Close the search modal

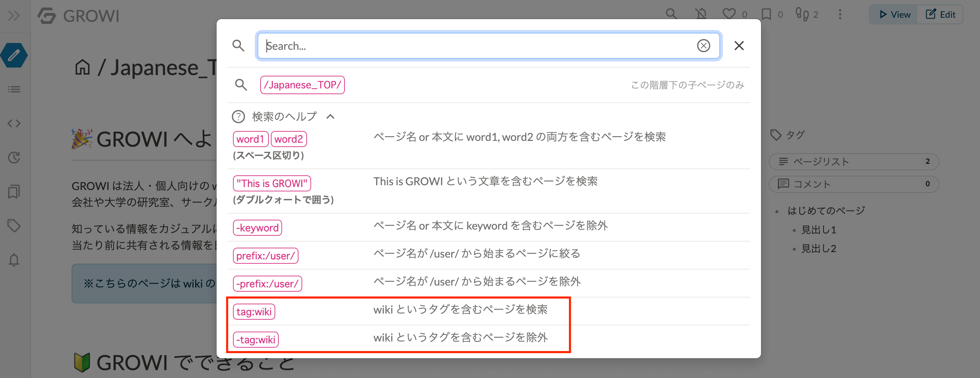click(739, 46)
